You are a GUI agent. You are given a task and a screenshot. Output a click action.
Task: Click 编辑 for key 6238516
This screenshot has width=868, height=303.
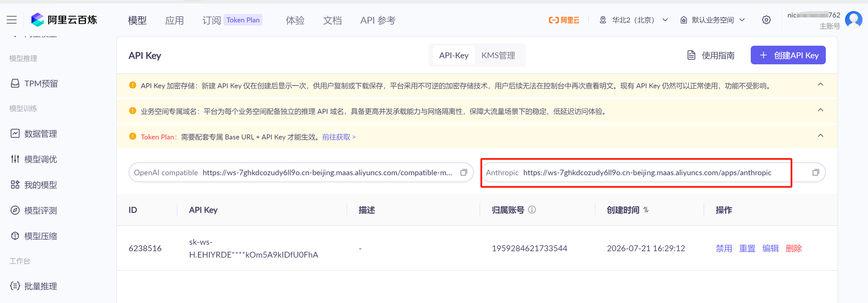tap(770, 248)
